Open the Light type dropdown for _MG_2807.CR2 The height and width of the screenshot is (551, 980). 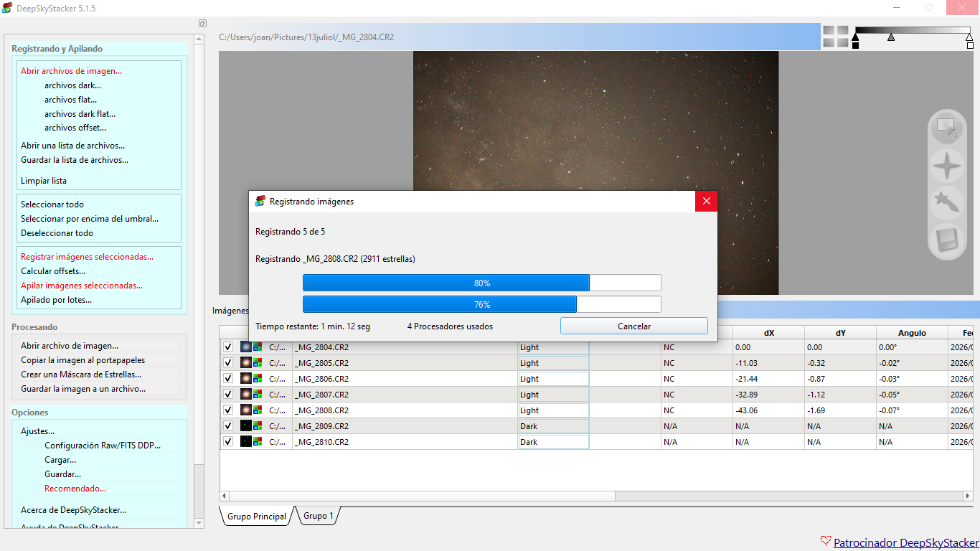click(553, 395)
